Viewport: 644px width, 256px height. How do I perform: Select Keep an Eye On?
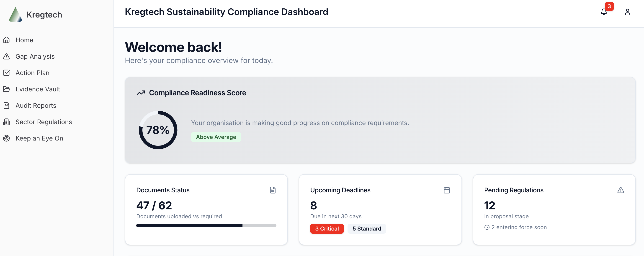(x=39, y=138)
